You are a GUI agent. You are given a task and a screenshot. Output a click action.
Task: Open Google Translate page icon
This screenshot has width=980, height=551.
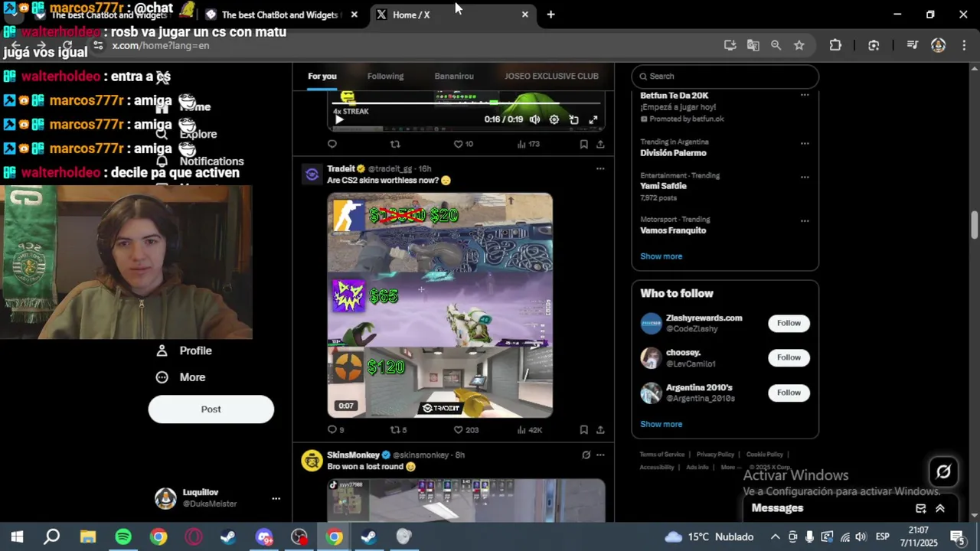point(753,45)
